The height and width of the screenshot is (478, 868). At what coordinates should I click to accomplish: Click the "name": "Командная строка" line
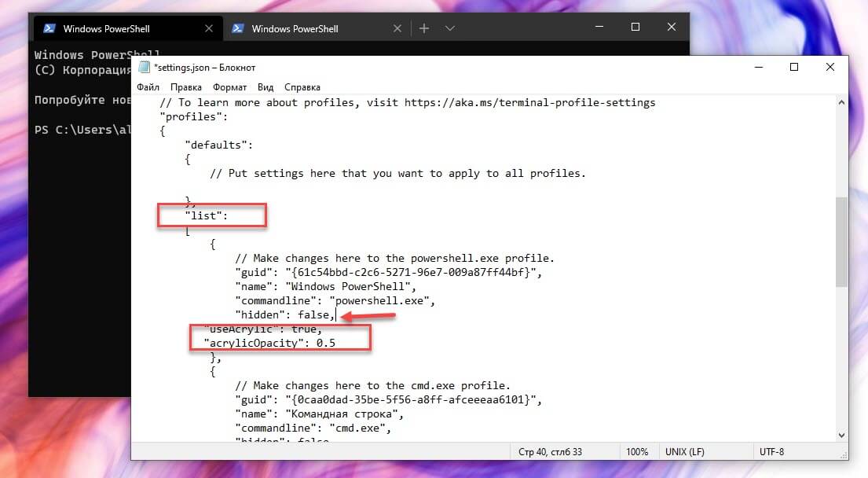click(320, 414)
